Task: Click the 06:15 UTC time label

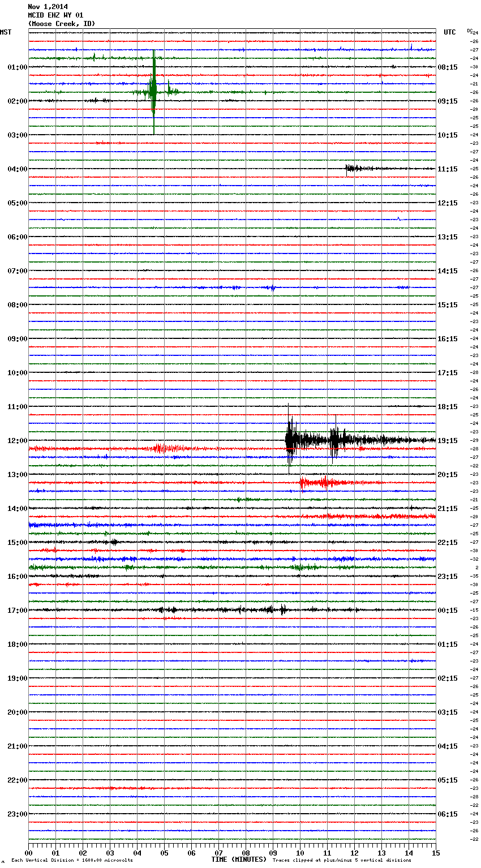Action: tap(448, 814)
